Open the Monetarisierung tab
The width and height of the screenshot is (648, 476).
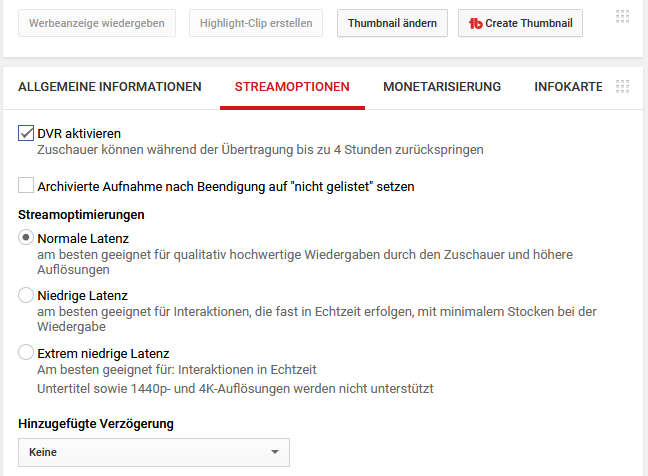click(x=442, y=87)
